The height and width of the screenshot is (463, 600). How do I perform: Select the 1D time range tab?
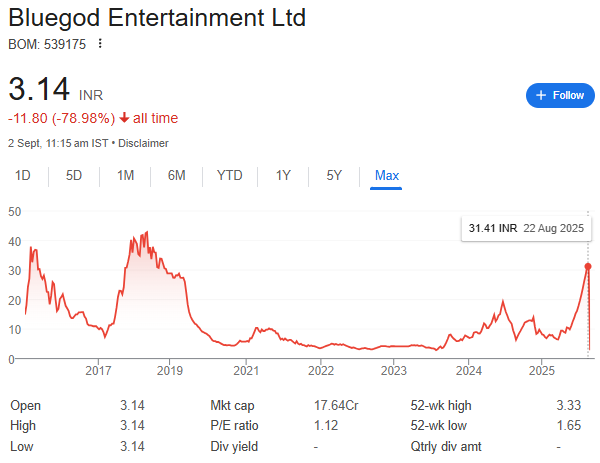pos(22,176)
